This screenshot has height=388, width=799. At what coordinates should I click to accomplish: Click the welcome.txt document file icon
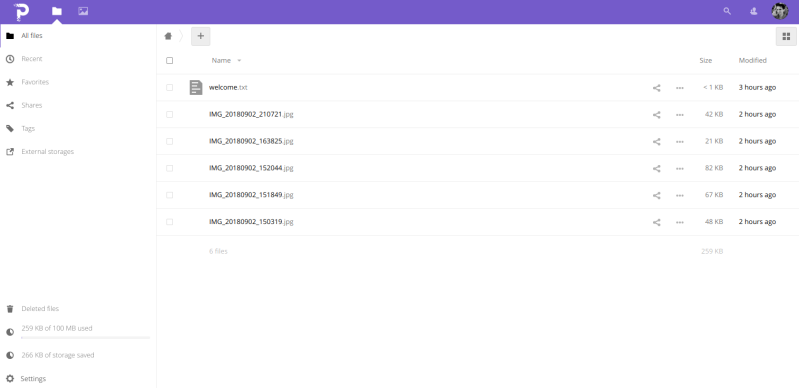coord(196,87)
